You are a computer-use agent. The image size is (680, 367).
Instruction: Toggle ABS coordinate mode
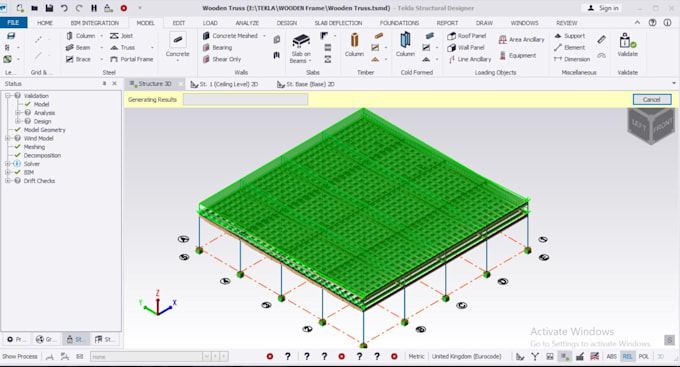(x=611, y=357)
